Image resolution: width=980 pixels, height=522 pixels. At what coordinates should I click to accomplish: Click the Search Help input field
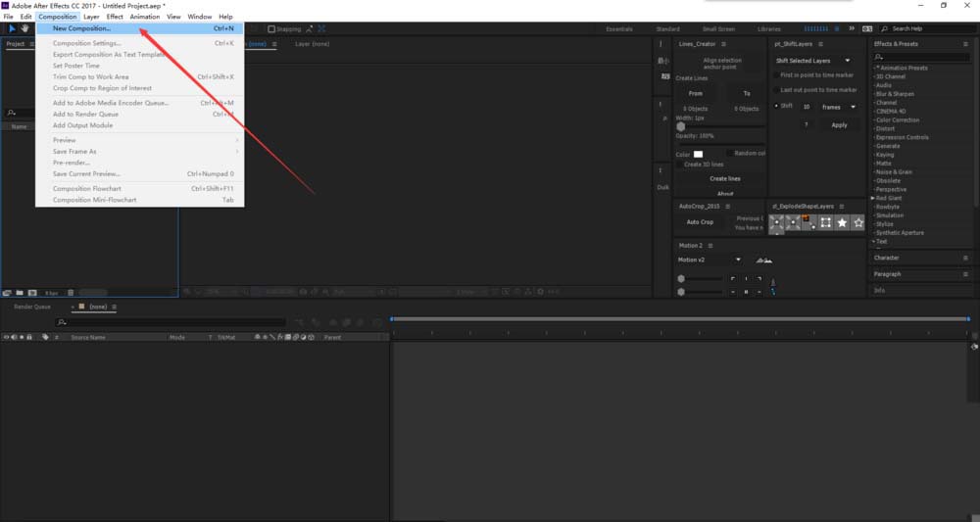(x=926, y=29)
